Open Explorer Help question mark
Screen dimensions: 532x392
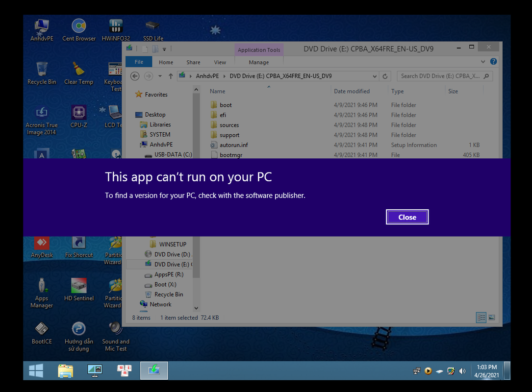[x=493, y=62]
